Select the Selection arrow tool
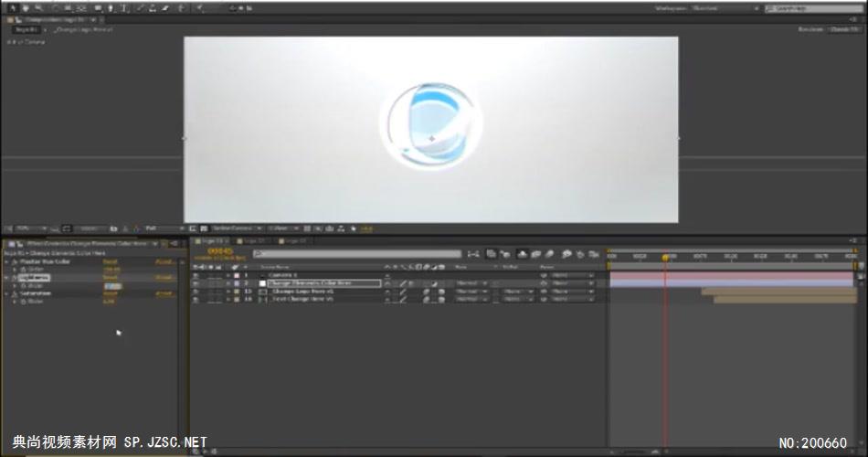This screenshot has width=868, height=457. [12, 8]
